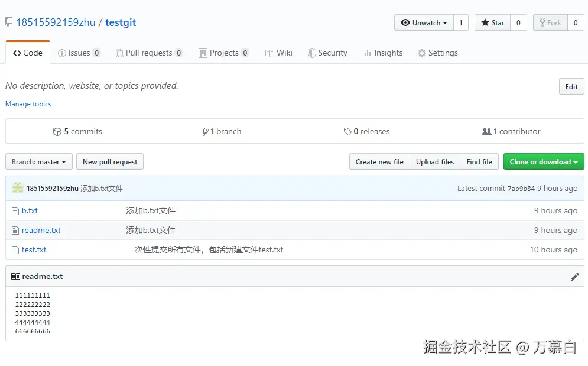This screenshot has width=588, height=366.
Task: Edit the readme with the pencil icon
Action: [x=574, y=277]
